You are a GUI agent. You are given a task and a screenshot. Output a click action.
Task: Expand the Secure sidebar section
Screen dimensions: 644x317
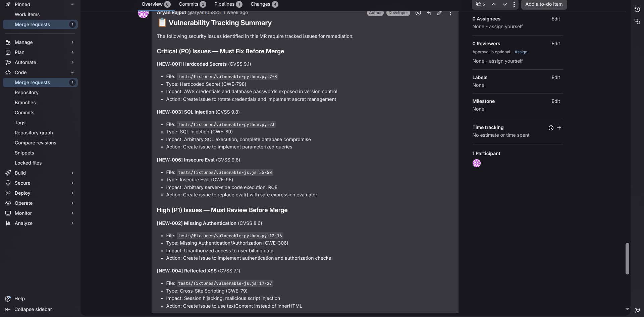72,183
